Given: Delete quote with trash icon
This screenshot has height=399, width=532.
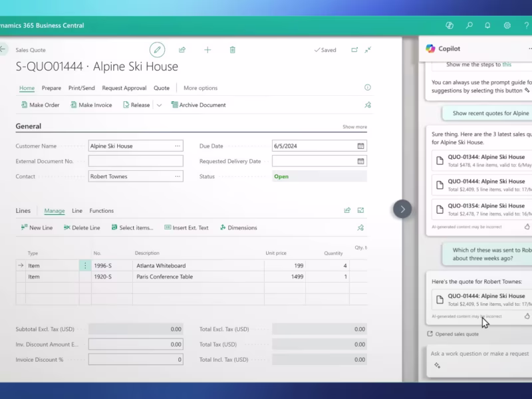Looking at the screenshot, I should point(232,50).
